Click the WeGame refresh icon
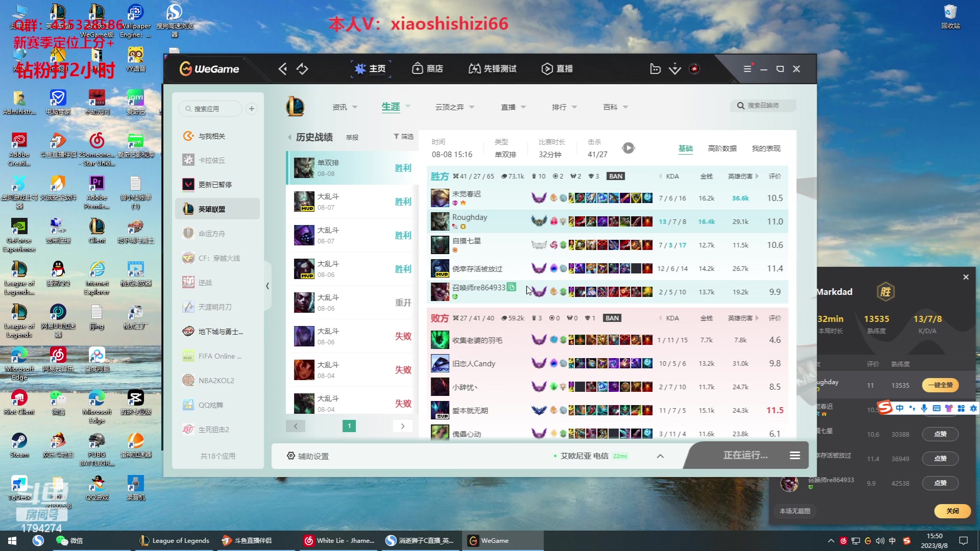The image size is (980, 551). (x=302, y=69)
